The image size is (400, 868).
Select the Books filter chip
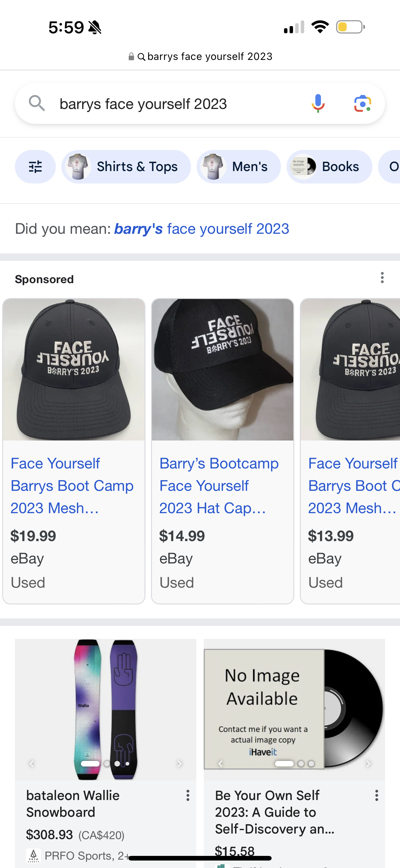329,167
